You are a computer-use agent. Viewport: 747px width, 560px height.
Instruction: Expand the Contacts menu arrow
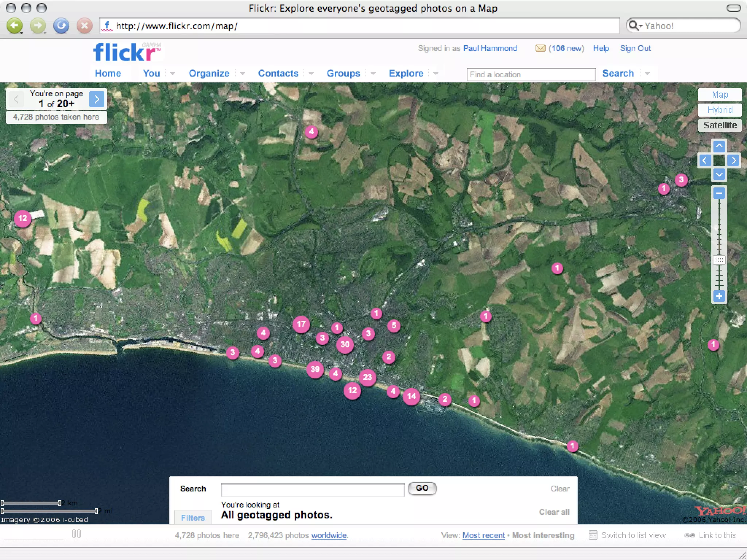click(x=311, y=74)
